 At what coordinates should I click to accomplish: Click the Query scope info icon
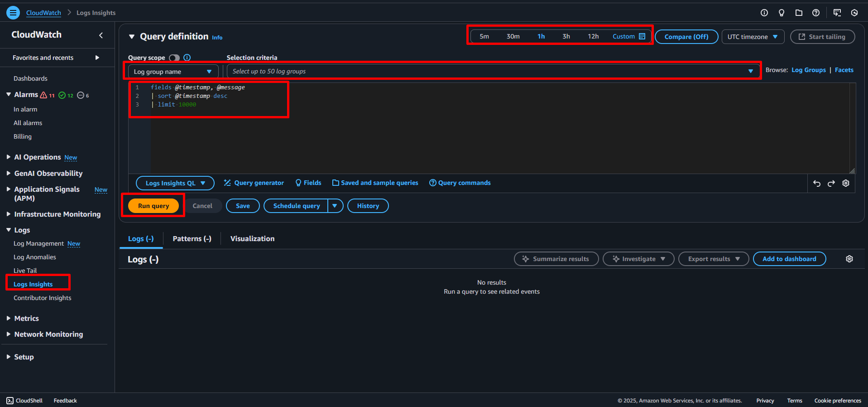(187, 58)
